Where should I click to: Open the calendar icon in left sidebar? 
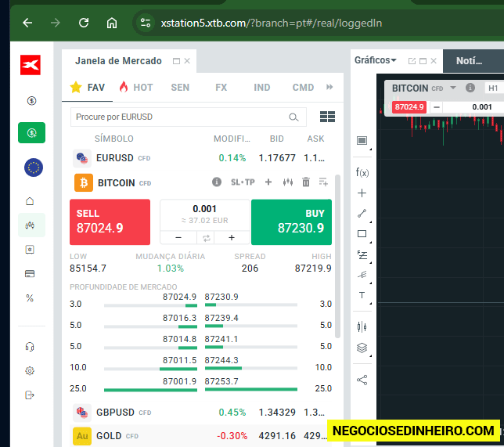click(30, 250)
